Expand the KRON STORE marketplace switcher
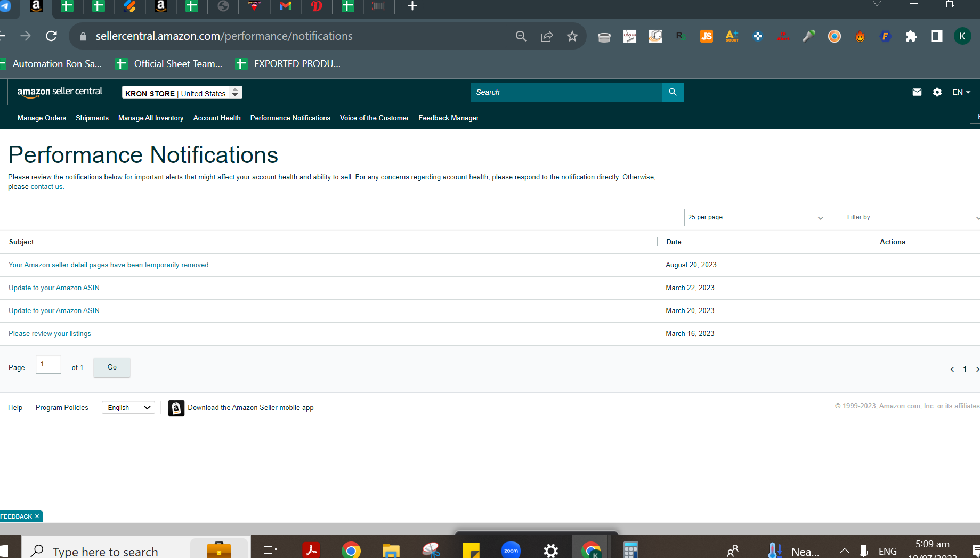This screenshot has height=558, width=980. tap(182, 93)
